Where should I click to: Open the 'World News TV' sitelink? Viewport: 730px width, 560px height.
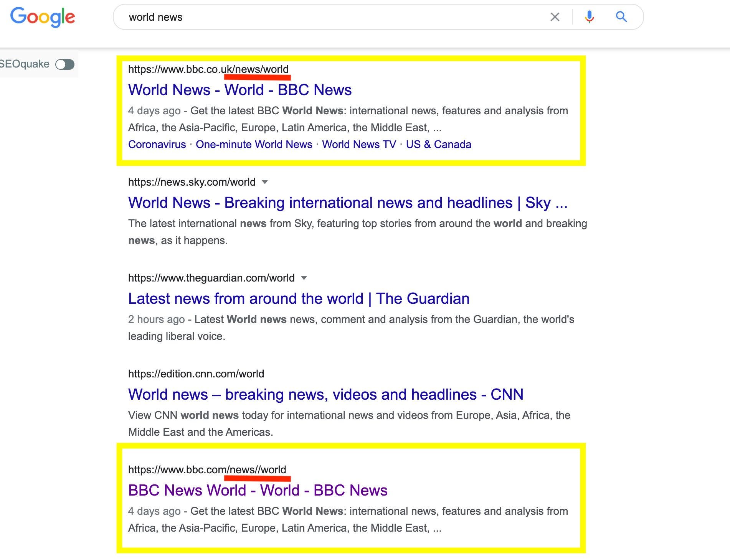pos(359,145)
